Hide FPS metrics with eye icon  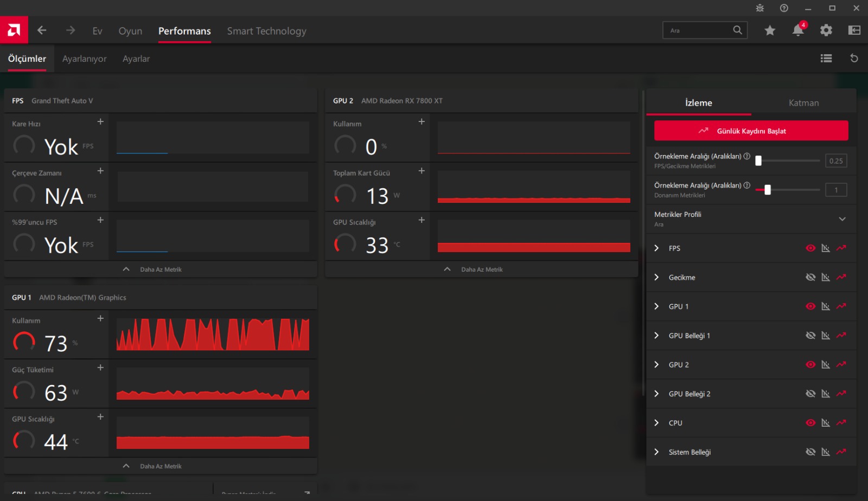810,248
